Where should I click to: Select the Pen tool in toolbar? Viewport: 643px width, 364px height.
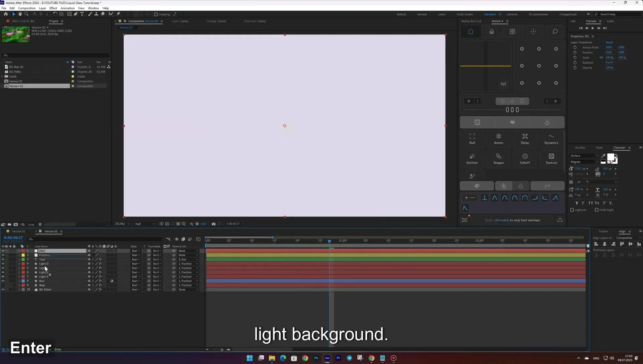coord(76,14)
